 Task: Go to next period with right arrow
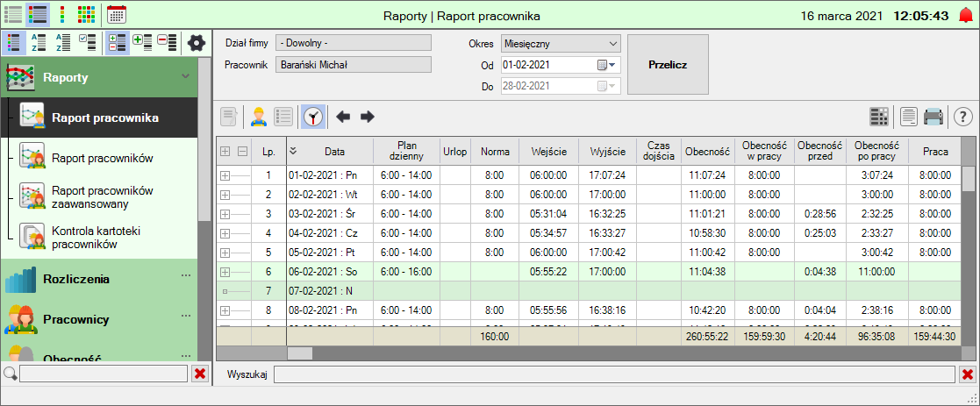(x=368, y=116)
